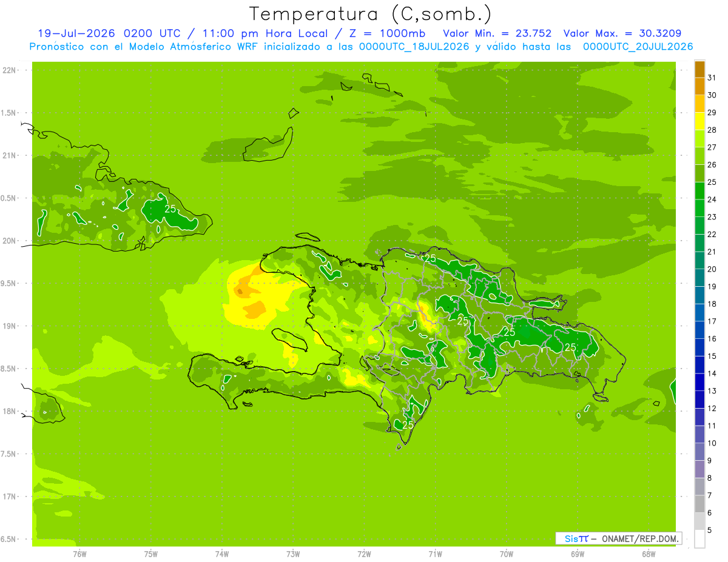Click the "1.5N" latitude tick label
Screen dimensions: 728x562
point(9,113)
